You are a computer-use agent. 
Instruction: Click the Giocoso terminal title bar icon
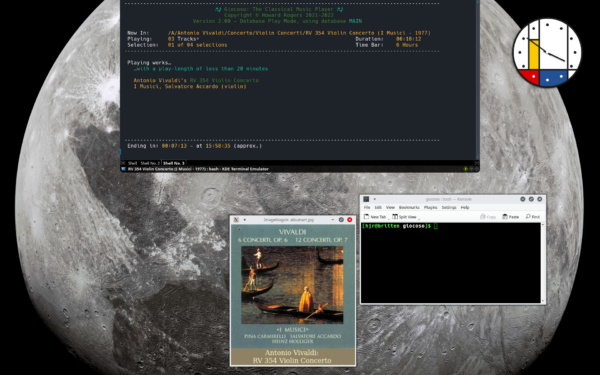[123, 169]
